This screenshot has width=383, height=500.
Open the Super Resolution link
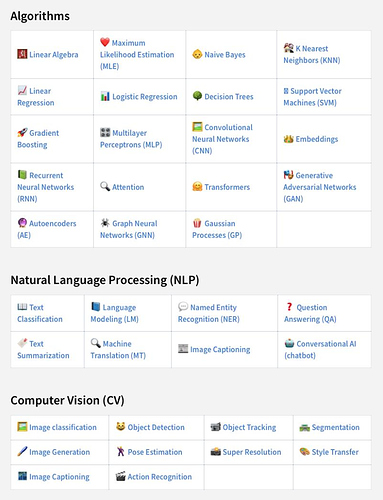[252, 452]
